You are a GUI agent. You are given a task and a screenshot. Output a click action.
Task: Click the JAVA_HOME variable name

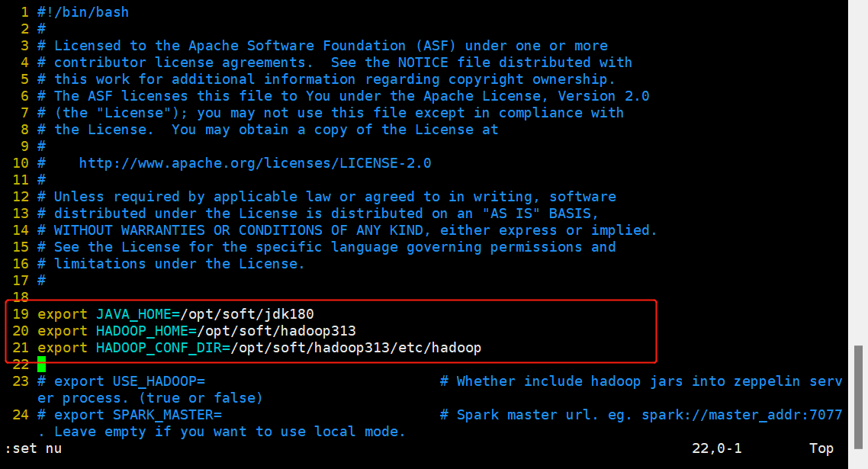[133, 314]
